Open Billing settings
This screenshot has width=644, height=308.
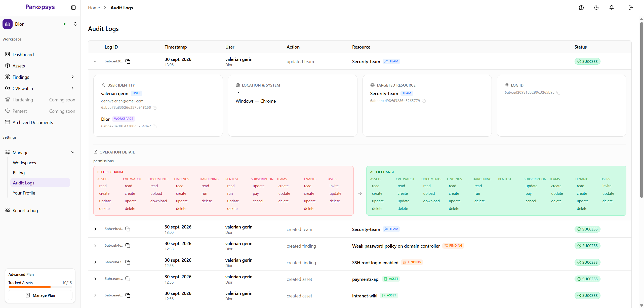point(19,173)
